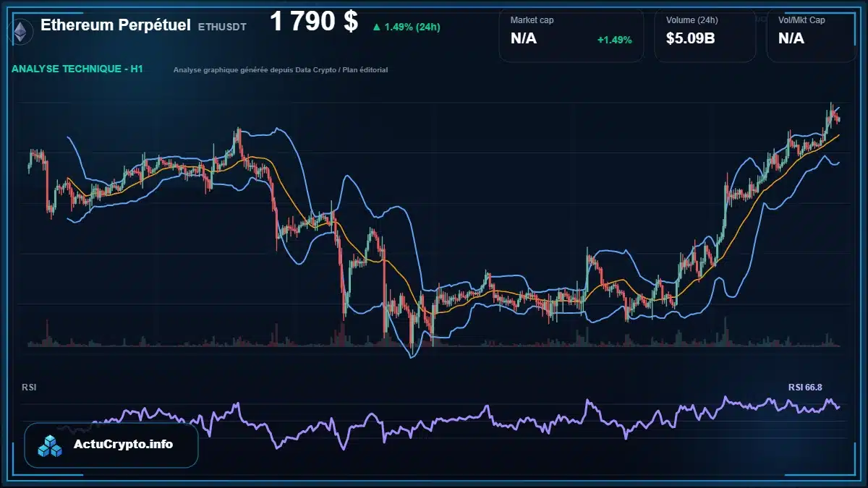The image size is (868, 488).
Task: Click the green 1.49% (24h) change indicator
Action: [x=406, y=27]
